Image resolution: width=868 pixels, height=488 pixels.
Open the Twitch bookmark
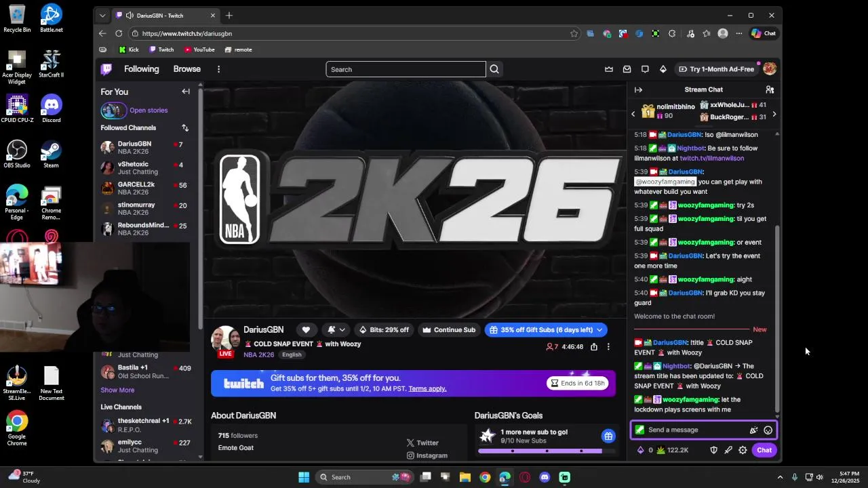coord(161,49)
